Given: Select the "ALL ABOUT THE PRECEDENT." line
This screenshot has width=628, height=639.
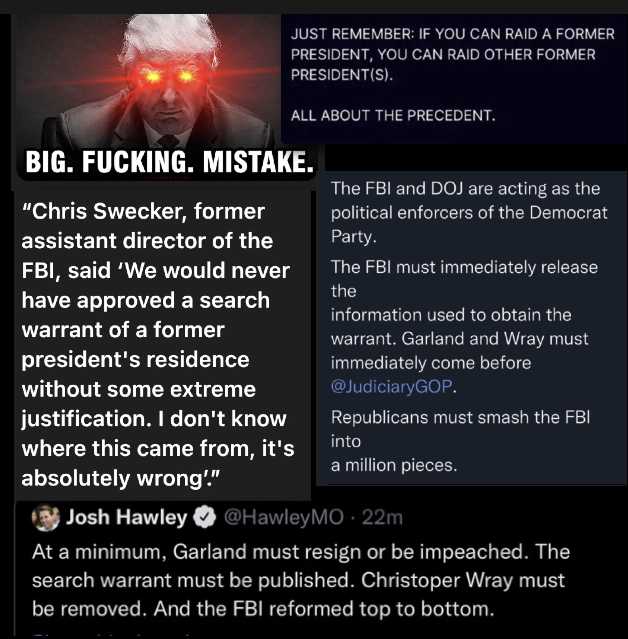Looking at the screenshot, I should (393, 115).
